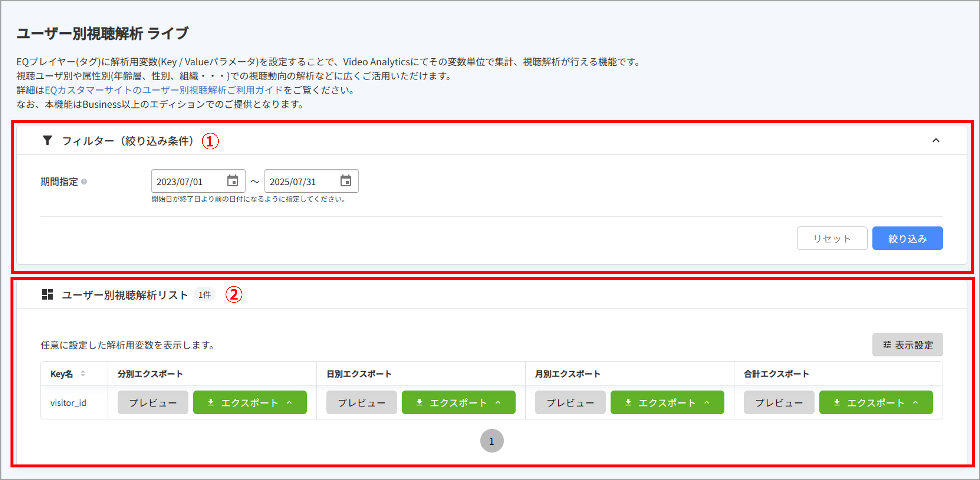Collapse the フィルター panel with the chevron
The image size is (980, 480).
tap(936, 140)
